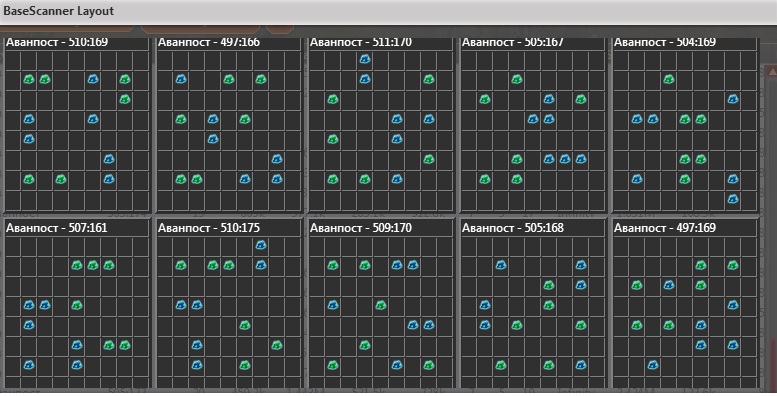
Task: Select the Аванпост - 497:169 panel title
Action: click(x=665, y=228)
